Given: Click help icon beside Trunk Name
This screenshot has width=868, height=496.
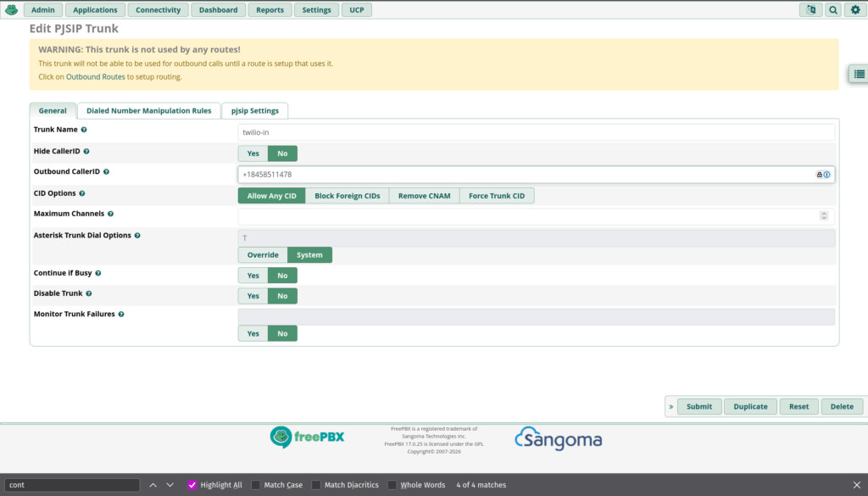Looking at the screenshot, I should [x=84, y=130].
